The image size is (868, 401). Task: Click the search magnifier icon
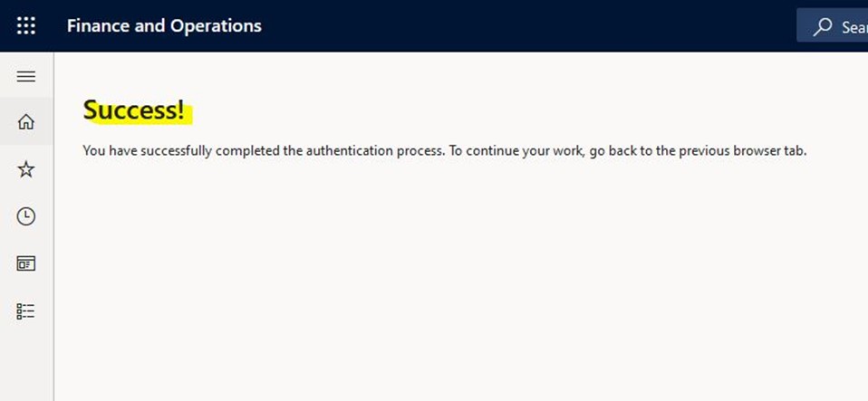point(822,26)
